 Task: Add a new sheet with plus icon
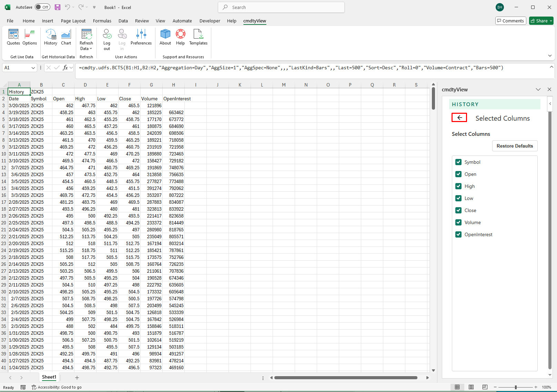click(77, 378)
